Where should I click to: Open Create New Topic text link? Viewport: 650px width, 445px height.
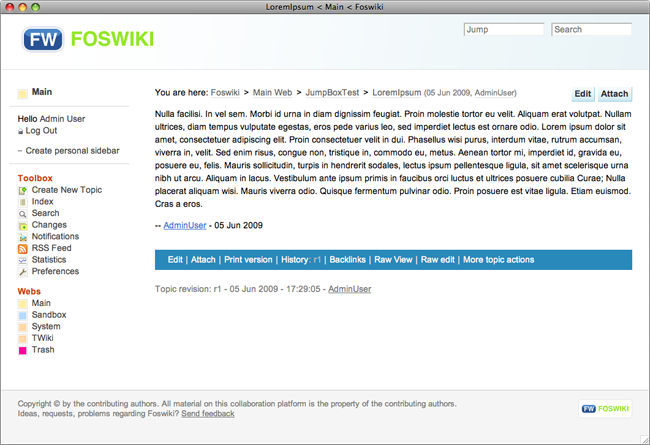click(67, 190)
